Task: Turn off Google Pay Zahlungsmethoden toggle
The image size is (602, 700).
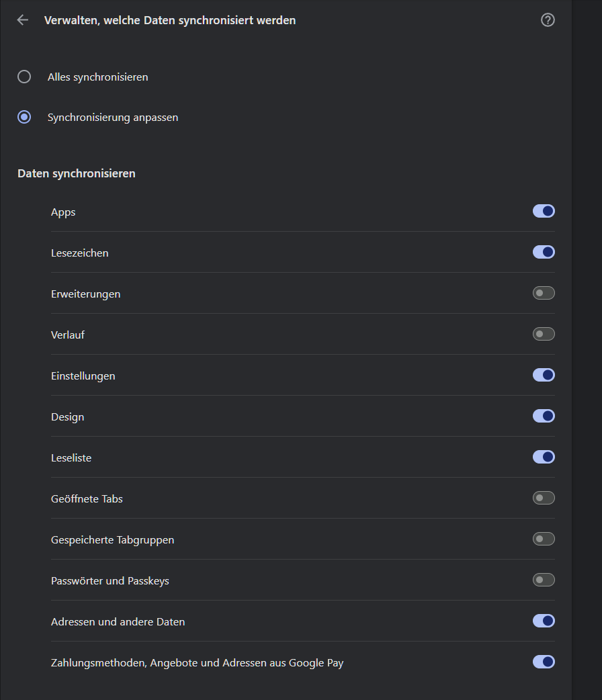Action: point(544,662)
